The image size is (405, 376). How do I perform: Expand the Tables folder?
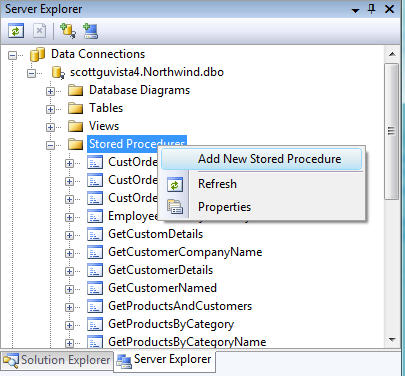point(50,109)
